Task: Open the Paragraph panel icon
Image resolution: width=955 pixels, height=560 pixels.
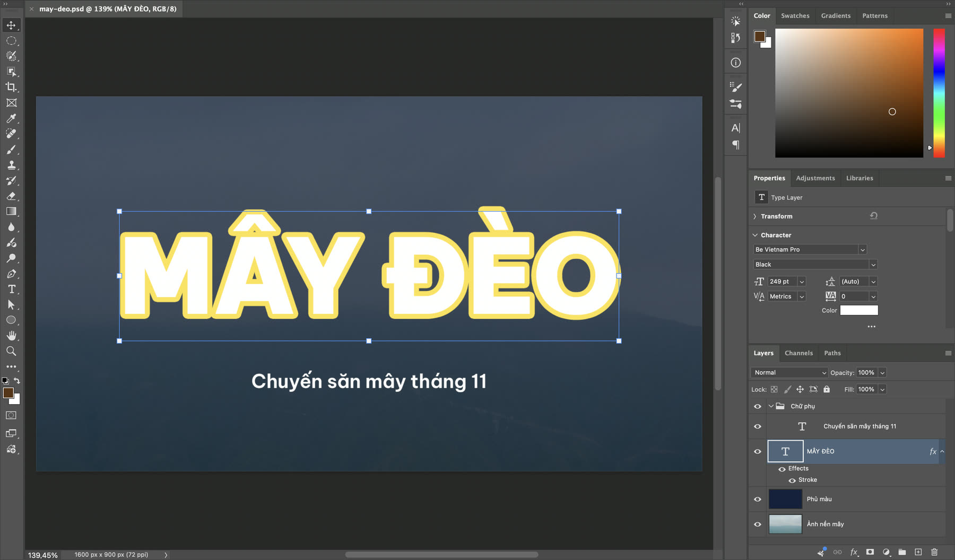Action: 735,145
